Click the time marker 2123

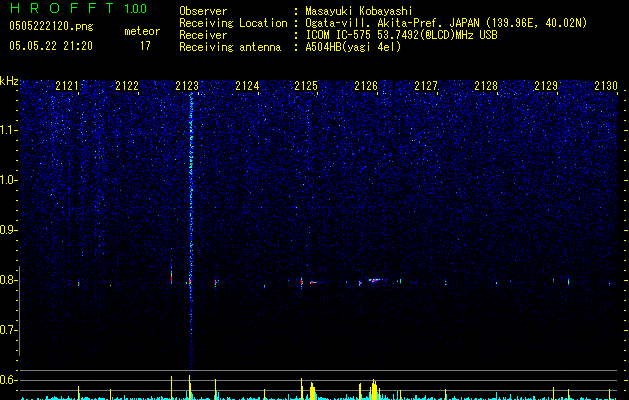(187, 86)
